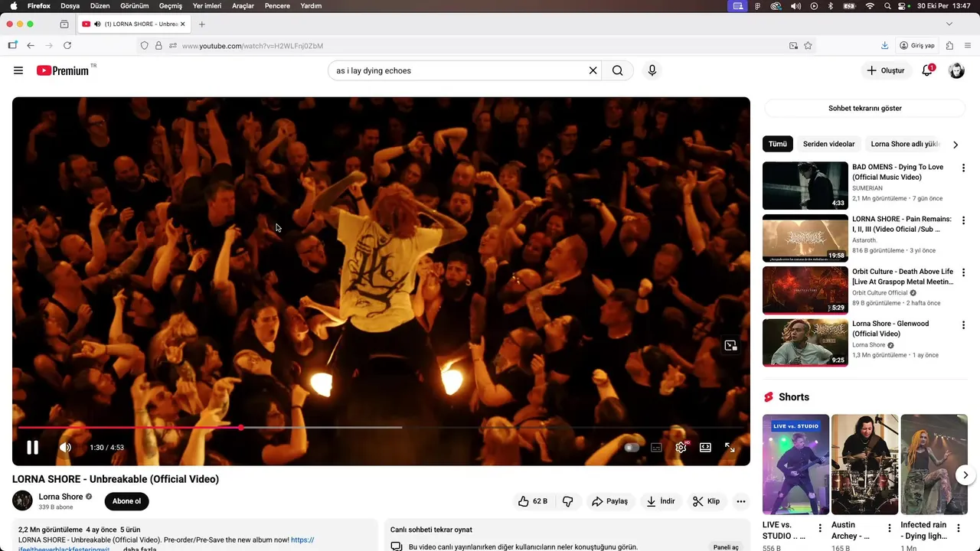Open Orbit Culture Death Above Life thumbnail
This screenshot has height=551, width=980.
click(x=805, y=290)
